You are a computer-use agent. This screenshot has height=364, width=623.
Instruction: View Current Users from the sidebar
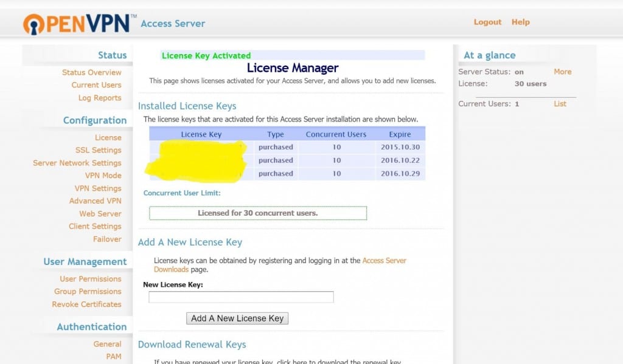coord(96,84)
